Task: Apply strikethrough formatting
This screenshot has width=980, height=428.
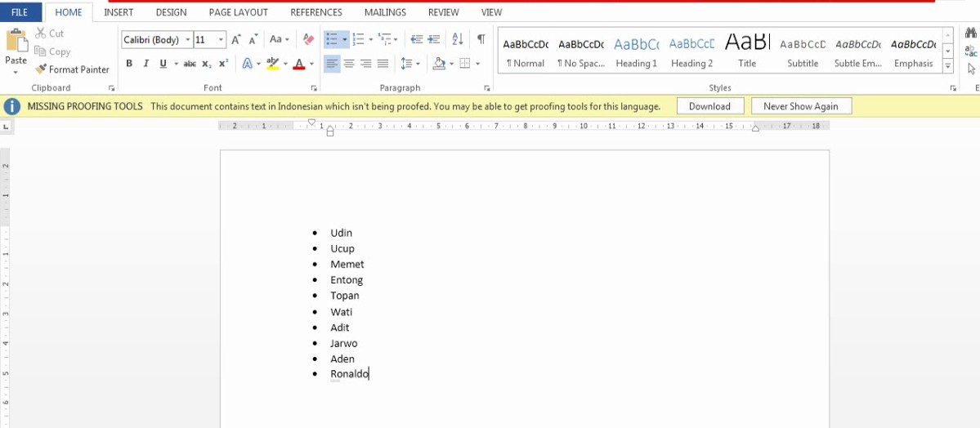Action: click(190, 64)
